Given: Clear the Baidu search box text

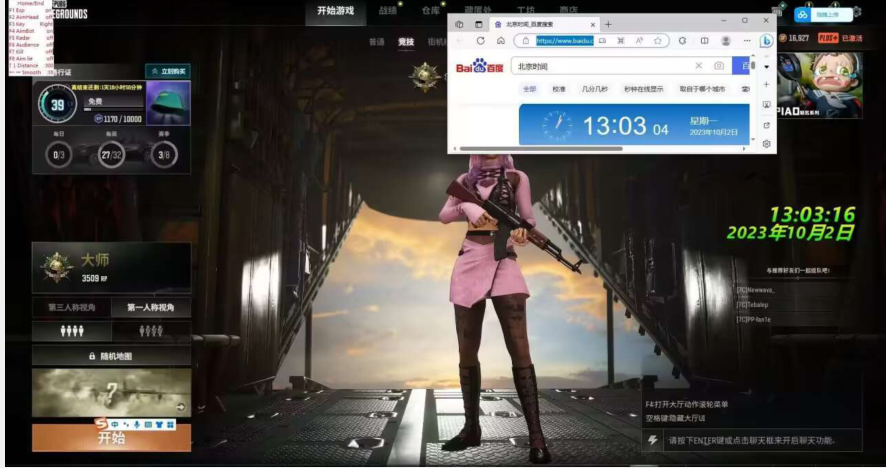Looking at the screenshot, I should 699,66.
